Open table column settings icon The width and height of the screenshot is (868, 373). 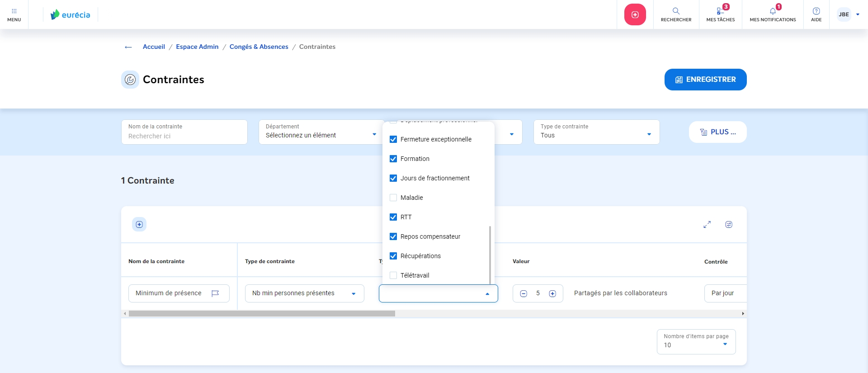pyautogui.click(x=729, y=225)
